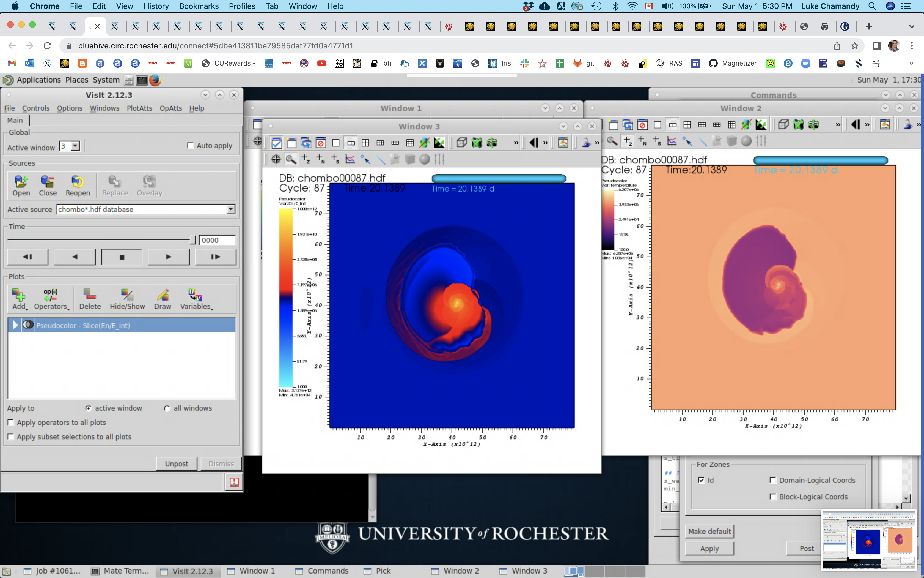The height and width of the screenshot is (578, 924).
Task: Check Block-Logical Coords option
Action: pos(773,497)
